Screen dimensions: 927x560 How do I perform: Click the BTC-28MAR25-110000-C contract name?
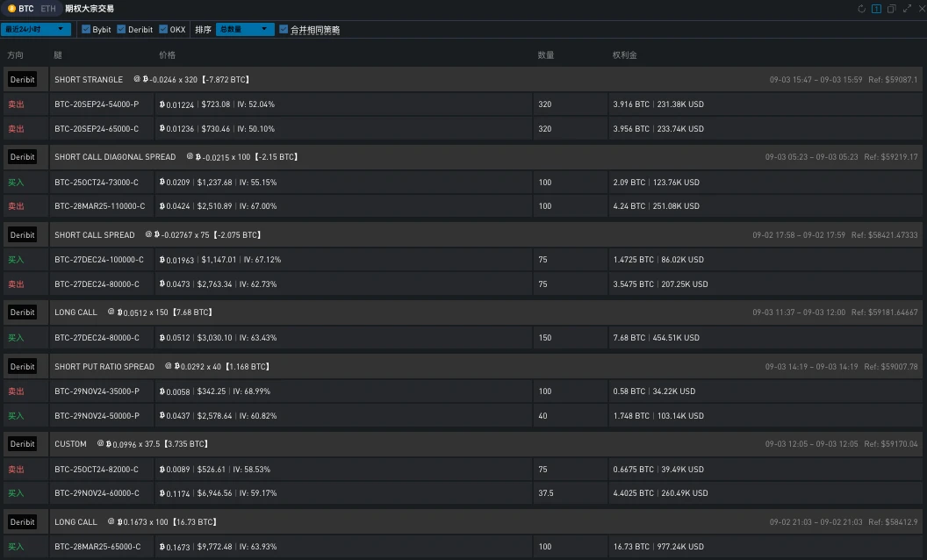(x=99, y=206)
